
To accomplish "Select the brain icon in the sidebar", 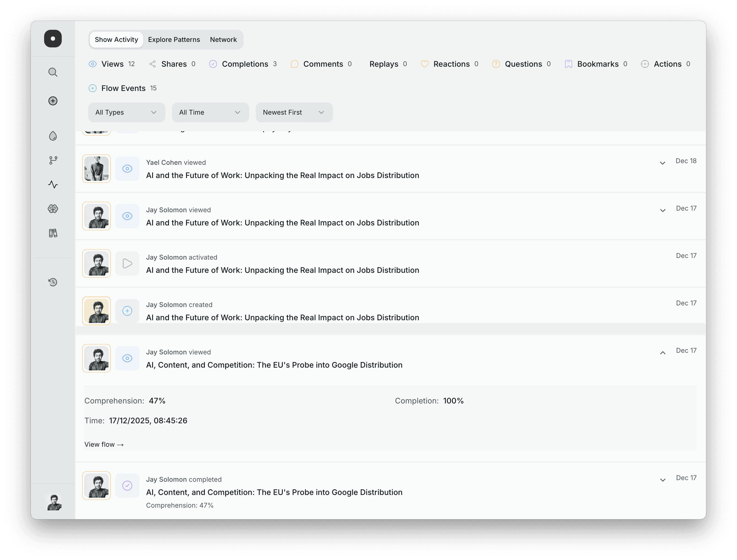I will [x=53, y=208].
